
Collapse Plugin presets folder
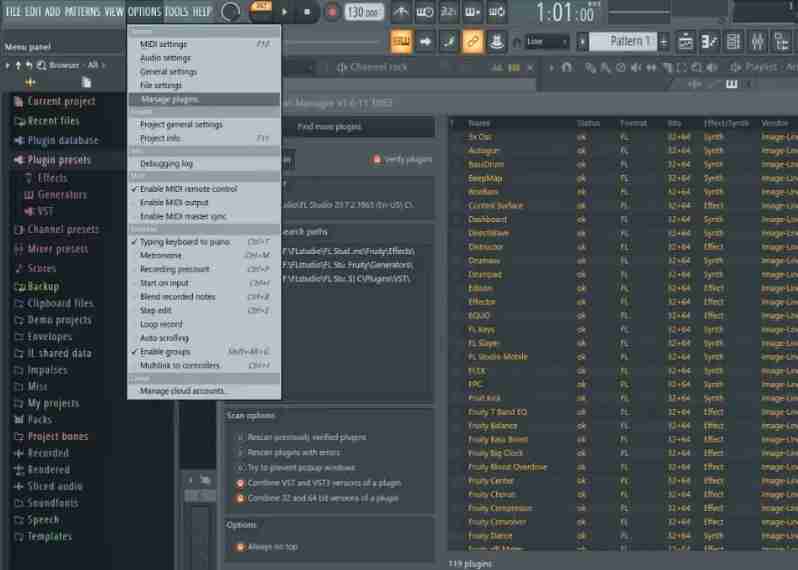(59, 160)
